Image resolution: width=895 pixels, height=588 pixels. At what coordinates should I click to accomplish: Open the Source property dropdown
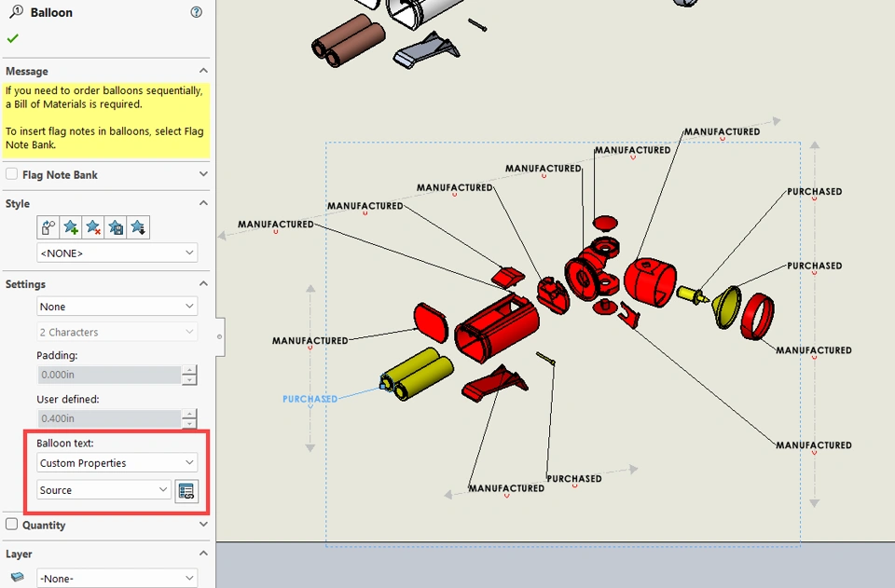(103, 490)
